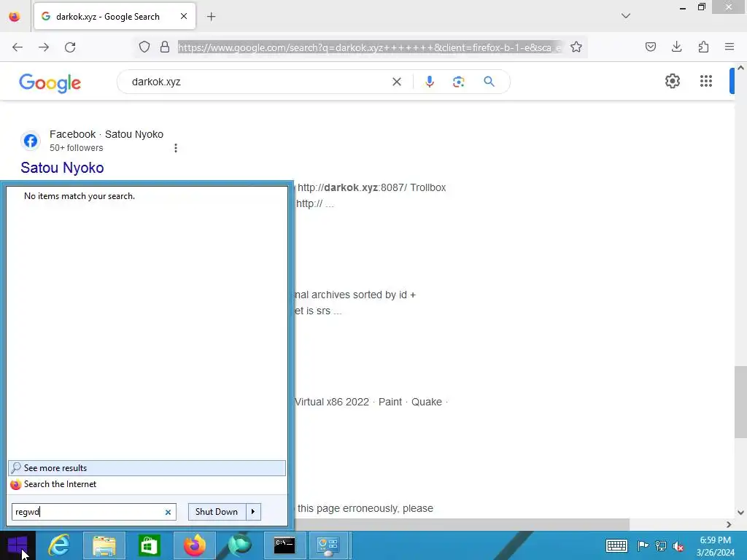Save page to Pocket
The height and width of the screenshot is (560, 747).
click(x=651, y=47)
